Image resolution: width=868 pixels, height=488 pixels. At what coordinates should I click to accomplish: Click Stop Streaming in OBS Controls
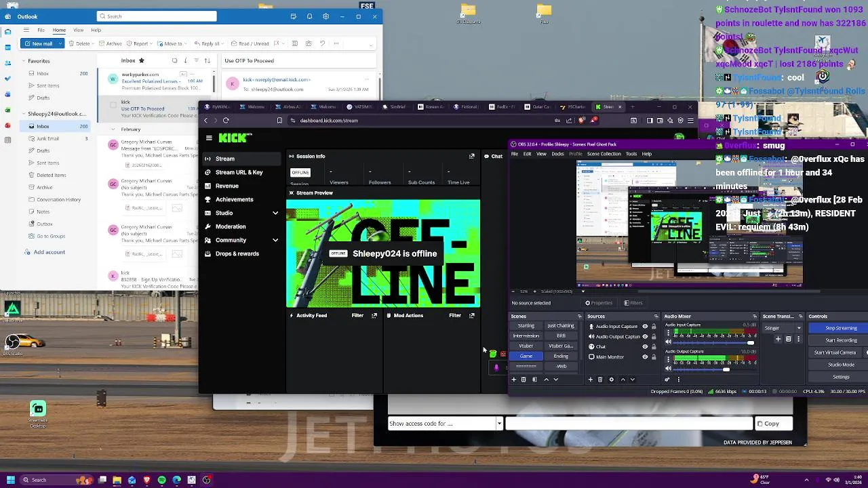[x=841, y=328]
